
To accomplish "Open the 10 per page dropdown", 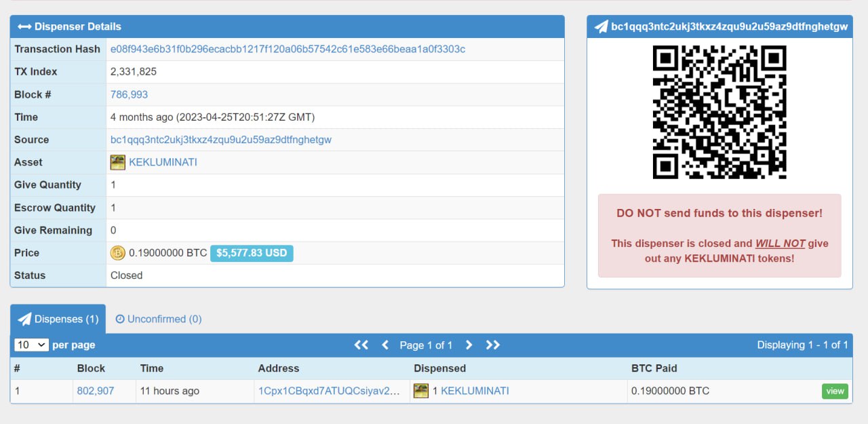I will (31, 345).
